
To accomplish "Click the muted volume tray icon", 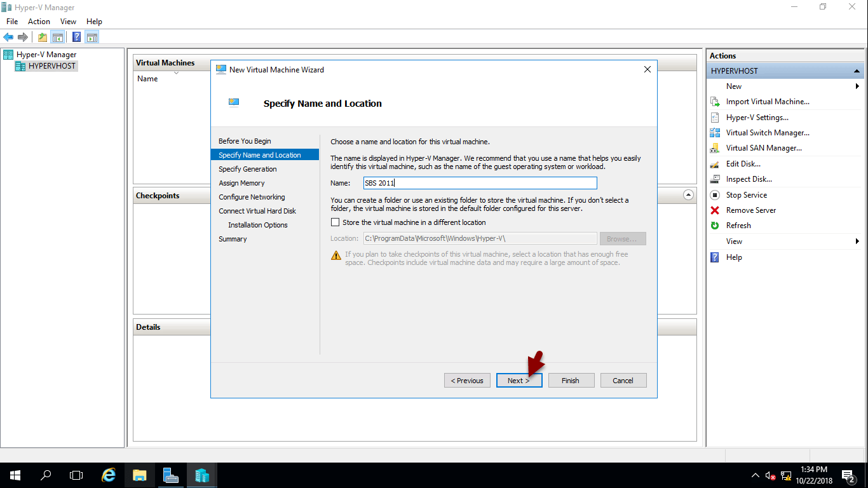I will point(770,475).
